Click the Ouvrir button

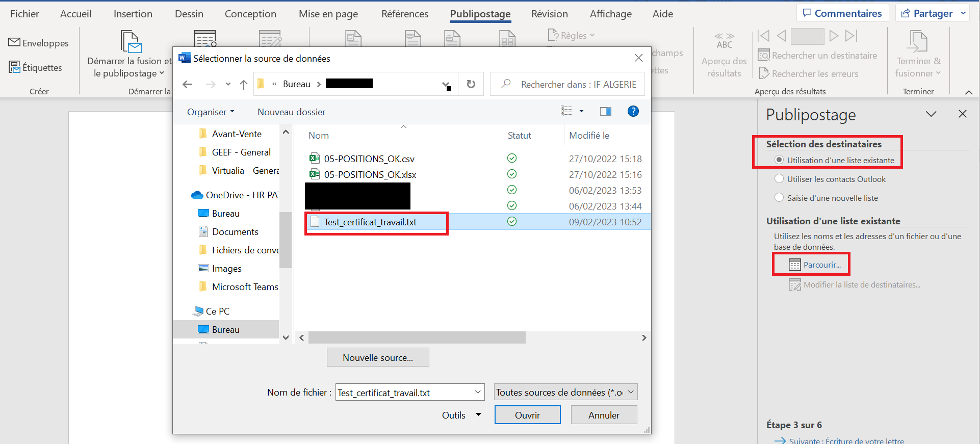click(x=527, y=415)
